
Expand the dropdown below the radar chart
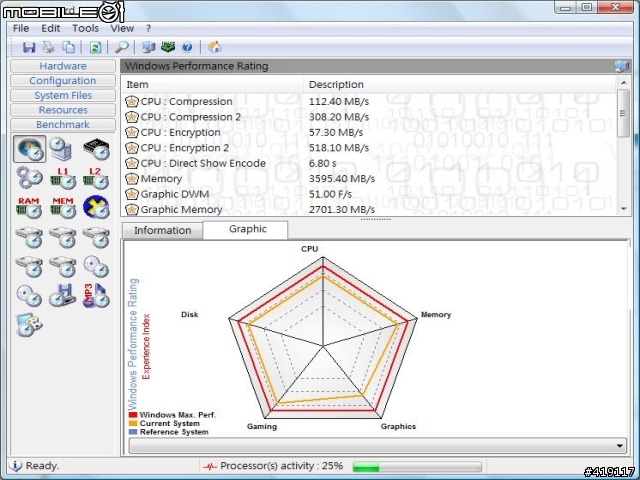click(x=619, y=446)
